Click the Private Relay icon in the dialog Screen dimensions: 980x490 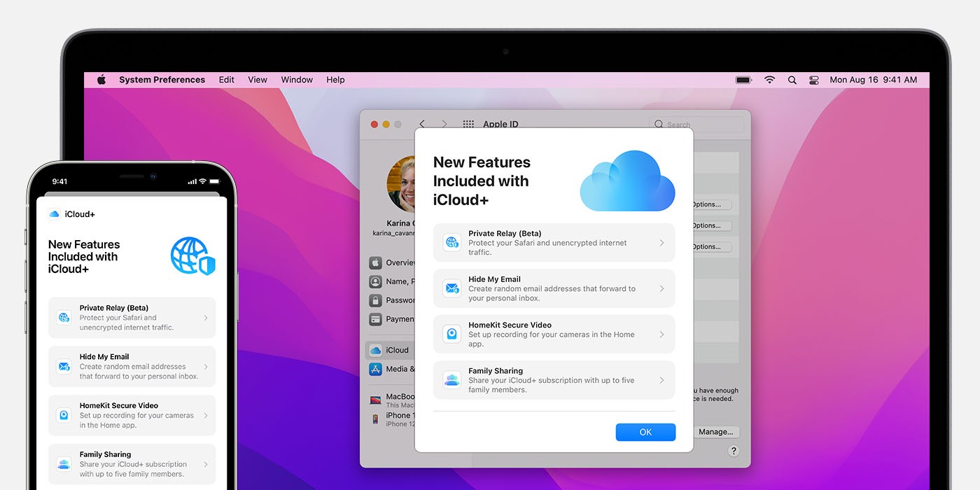pyautogui.click(x=451, y=241)
